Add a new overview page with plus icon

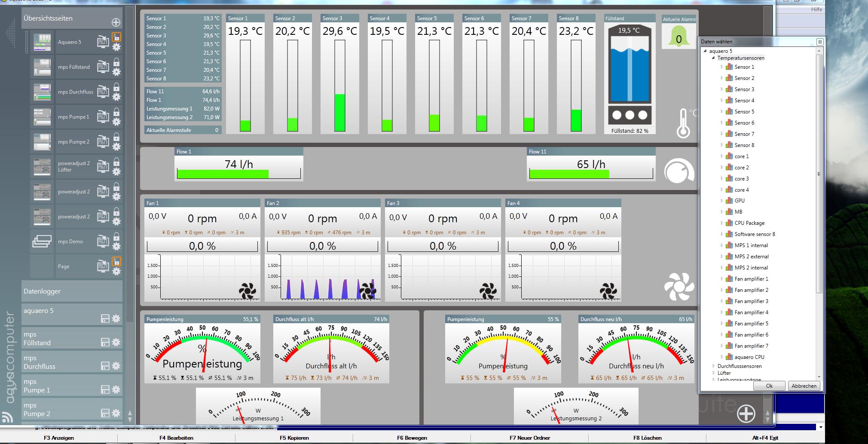coord(116,22)
